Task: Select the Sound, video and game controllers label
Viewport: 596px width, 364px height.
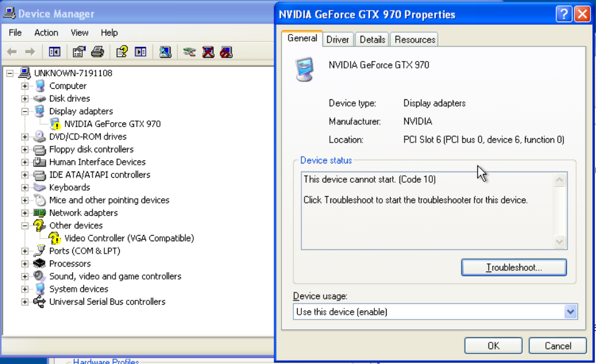Action: click(115, 276)
